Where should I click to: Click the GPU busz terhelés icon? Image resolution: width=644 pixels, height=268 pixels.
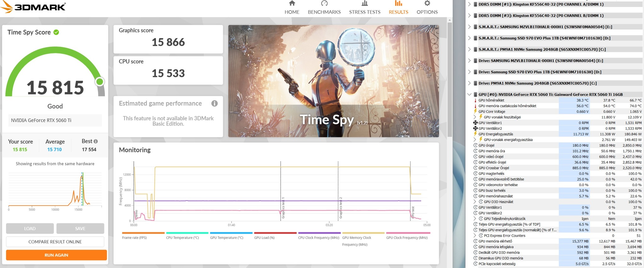(475, 191)
